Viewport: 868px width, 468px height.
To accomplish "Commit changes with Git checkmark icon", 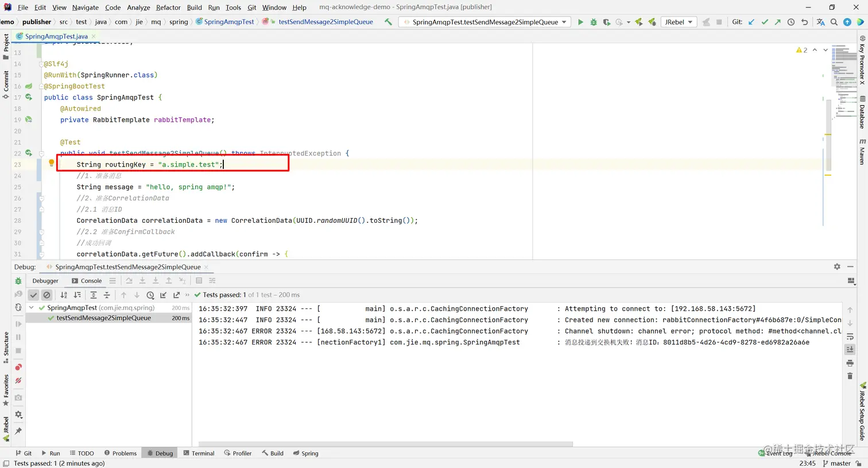I will click(x=765, y=22).
